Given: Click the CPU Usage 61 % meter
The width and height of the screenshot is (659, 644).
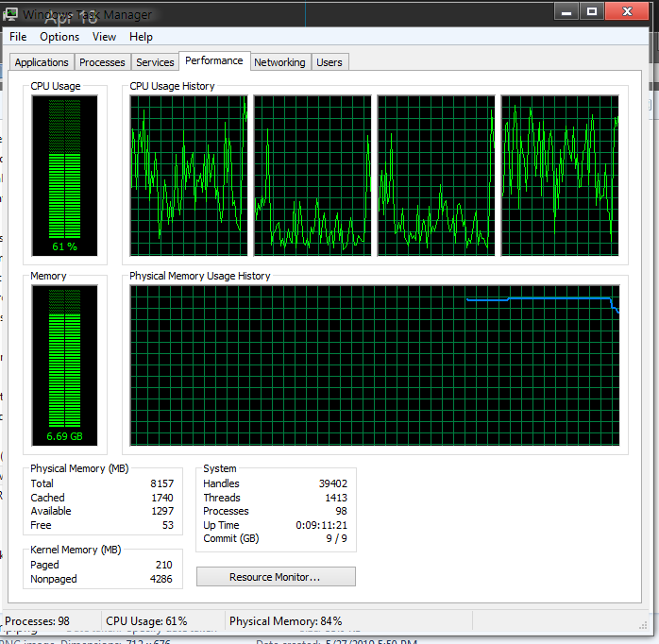Looking at the screenshot, I should click(x=65, y=176).
